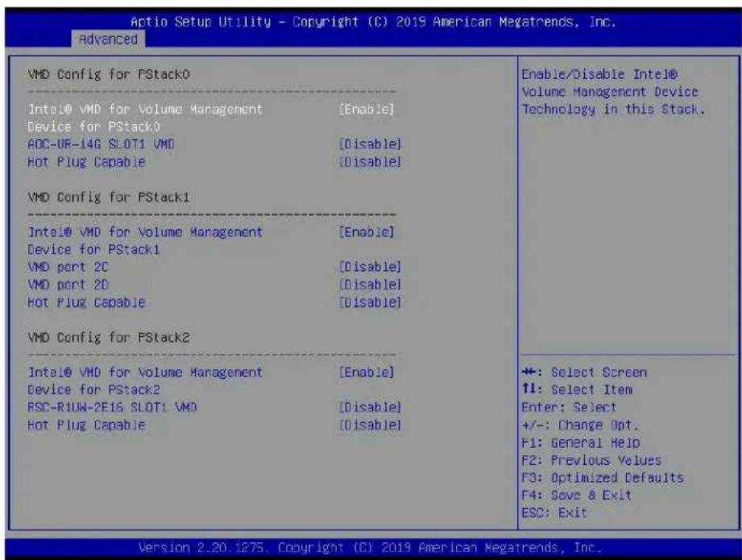The height and width of the screenshot is (560, 742).
Task: Click the VMD Config for PStack1 heading
Action: click(x=109, y=197)
